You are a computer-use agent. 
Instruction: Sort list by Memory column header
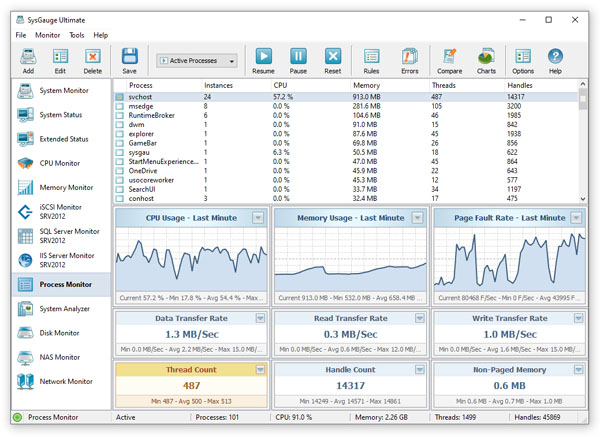click(x=366, y=86)
